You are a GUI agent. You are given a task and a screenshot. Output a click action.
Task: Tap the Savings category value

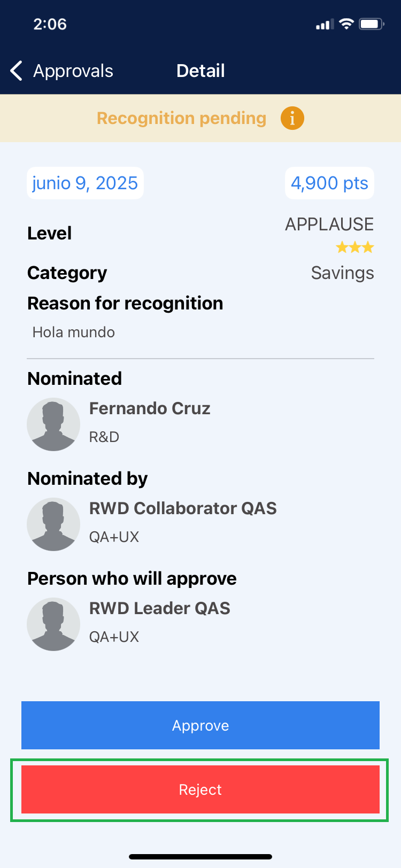342,273
